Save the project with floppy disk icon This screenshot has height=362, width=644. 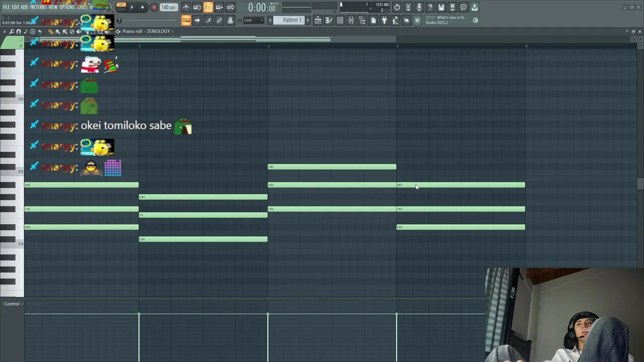click(441, 7)
